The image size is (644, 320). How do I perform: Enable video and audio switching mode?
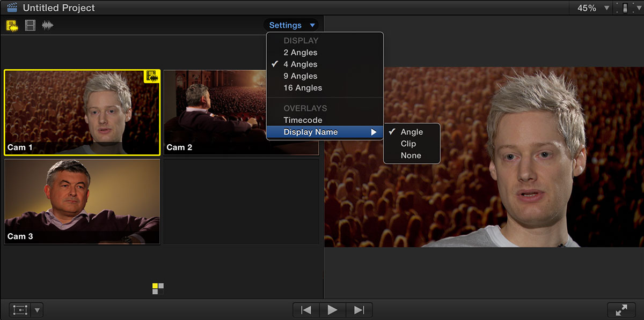tap(12, 25)
